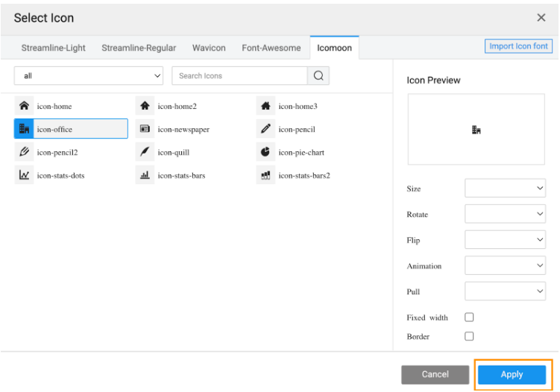This screenshot has height=392, width=560.
Task: Click the magnifier search icon button
Action: (x=318, y=76)
